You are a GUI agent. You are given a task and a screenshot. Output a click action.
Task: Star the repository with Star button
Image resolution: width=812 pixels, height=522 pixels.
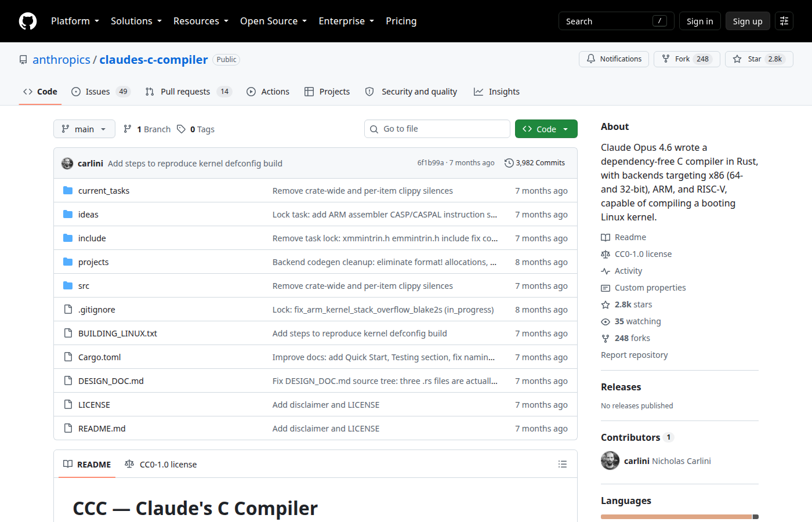[x=759, y=59]
